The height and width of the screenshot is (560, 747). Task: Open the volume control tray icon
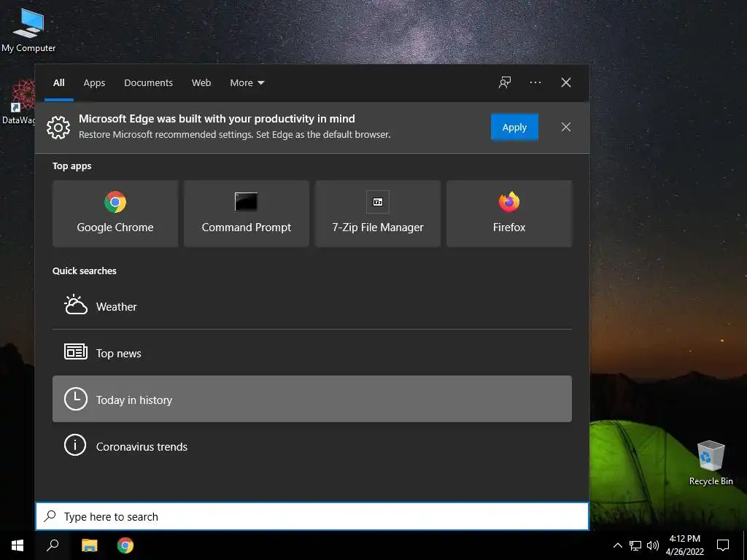pos(653,545)
